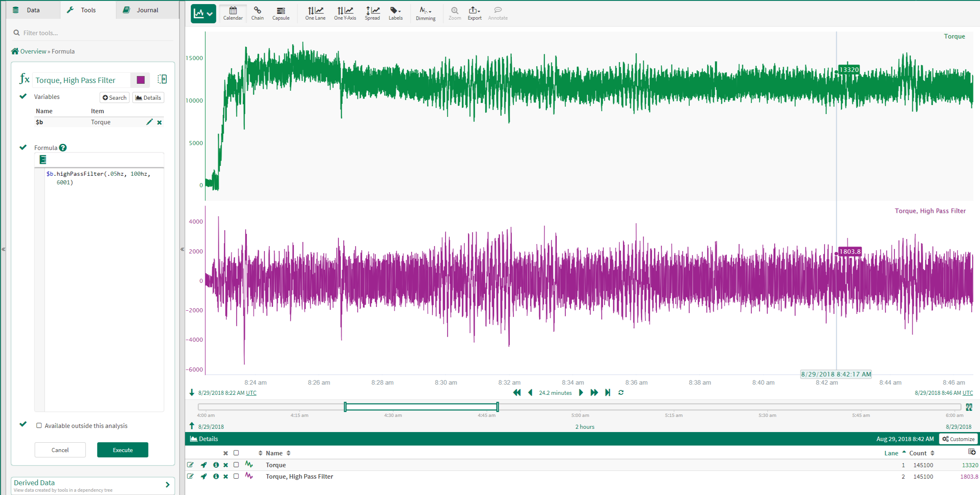Change the Torque High Pass Filter color swatch
The width and height of the screenshot is (980, 495).
140,80
